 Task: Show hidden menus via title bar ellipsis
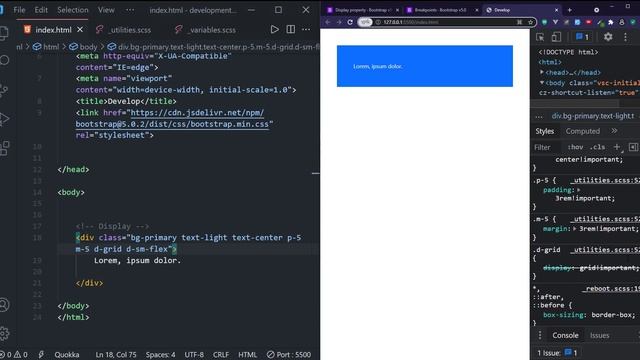click(130, 10)
